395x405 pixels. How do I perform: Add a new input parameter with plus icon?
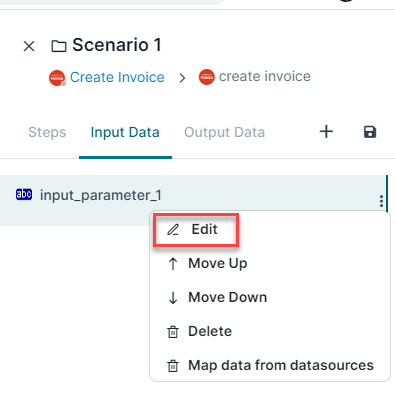(x=326, y=132)
